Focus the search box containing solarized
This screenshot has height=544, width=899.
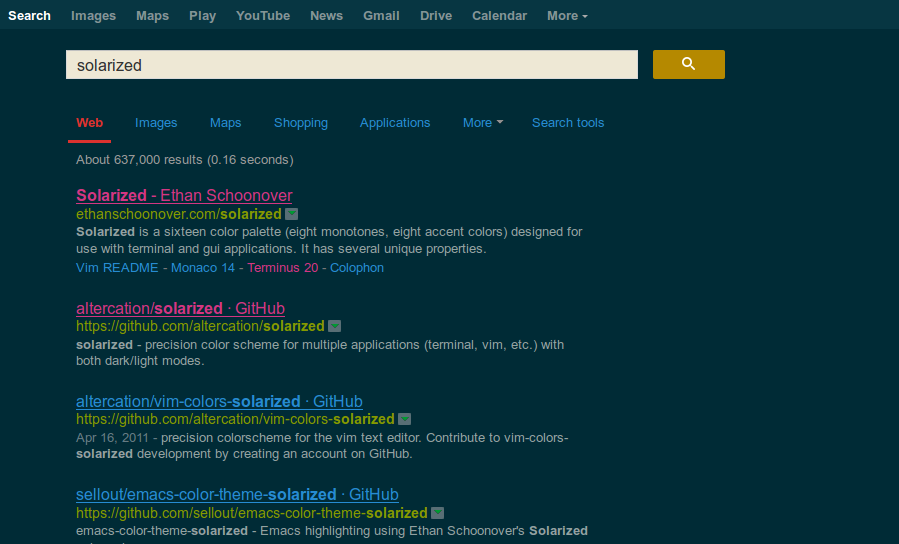(352, 64)
